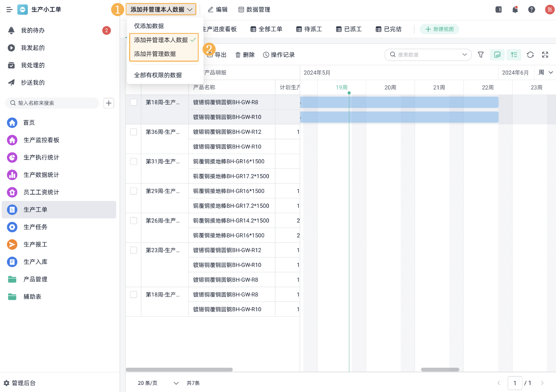
Task: Toggle the green row height icon
Action: [x=514, y=55]
